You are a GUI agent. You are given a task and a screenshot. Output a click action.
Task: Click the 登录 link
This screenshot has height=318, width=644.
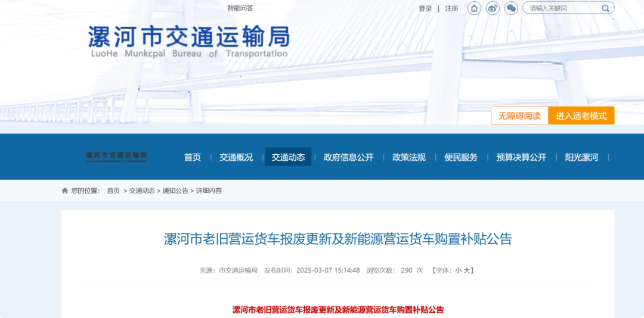(x=425, y=8)
